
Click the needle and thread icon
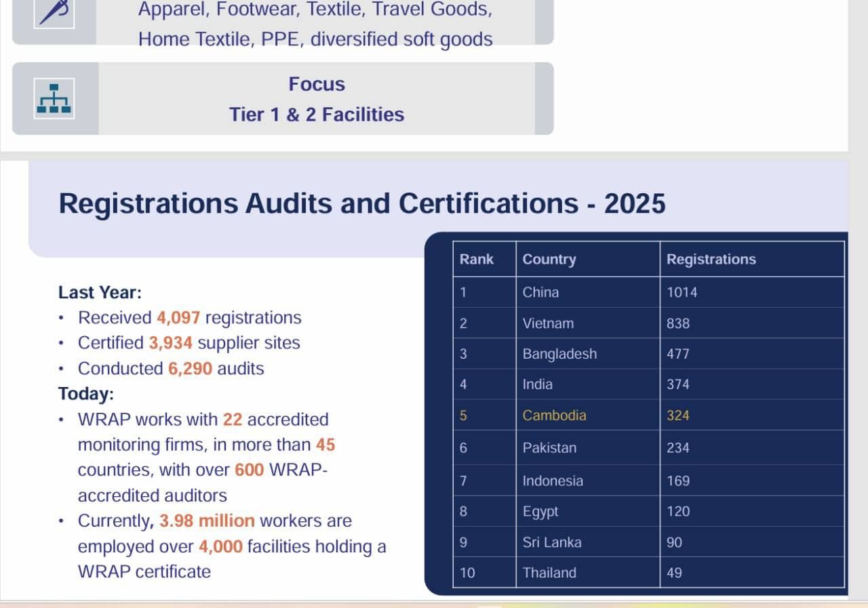click(54, 12)
